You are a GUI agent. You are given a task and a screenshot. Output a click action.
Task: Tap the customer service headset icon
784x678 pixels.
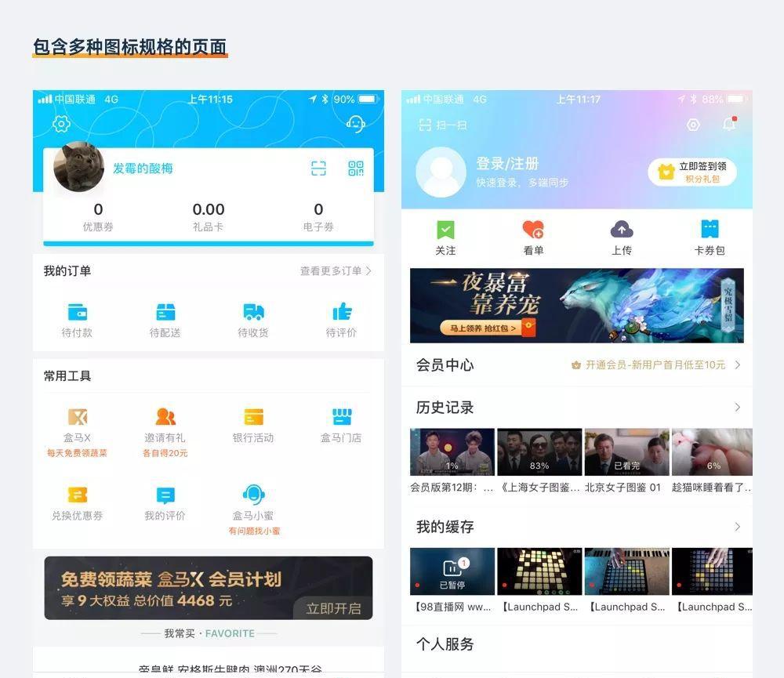355,124
